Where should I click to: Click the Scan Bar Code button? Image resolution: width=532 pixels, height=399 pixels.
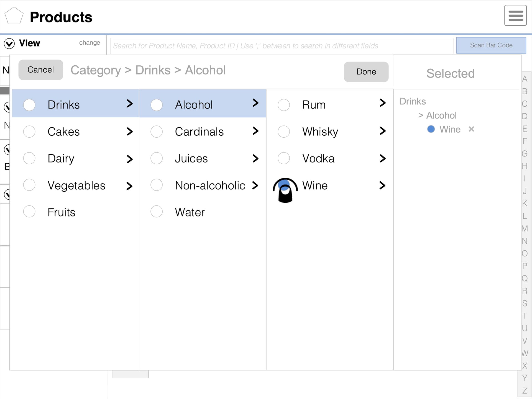point(491,45)
